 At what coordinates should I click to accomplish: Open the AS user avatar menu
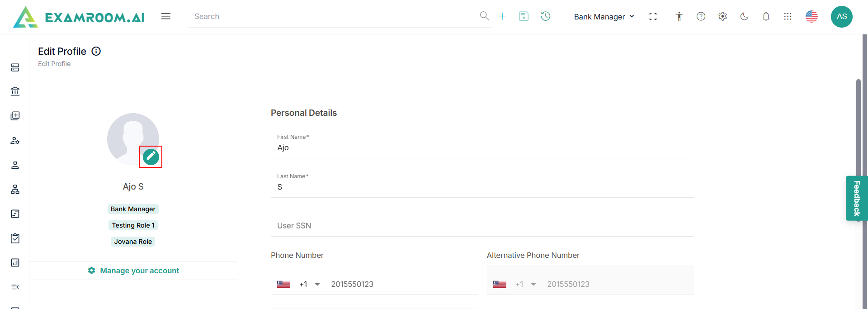tap(841, 17)
